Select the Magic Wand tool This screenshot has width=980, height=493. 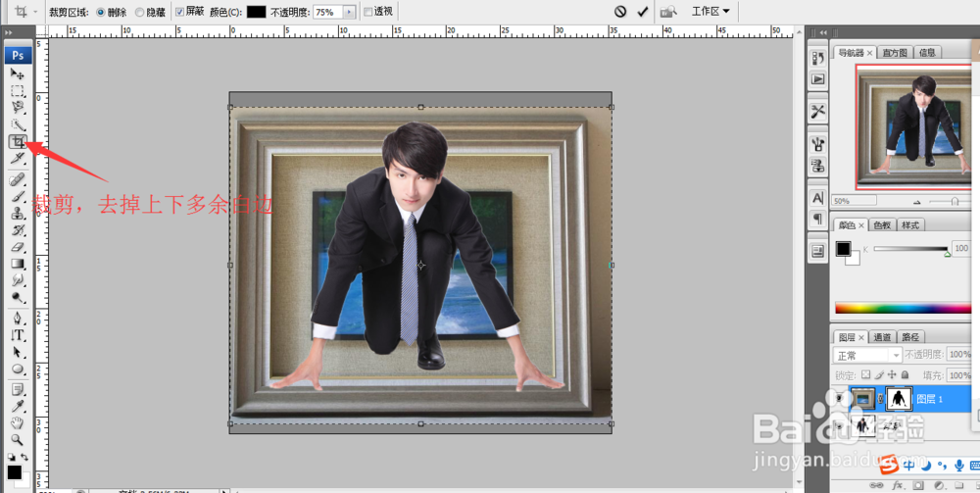[x=18, y=124]
